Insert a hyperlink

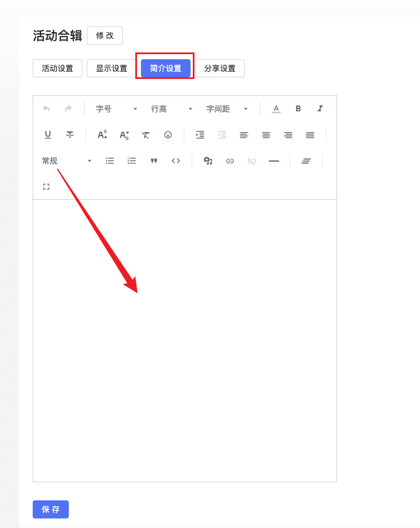230,161
